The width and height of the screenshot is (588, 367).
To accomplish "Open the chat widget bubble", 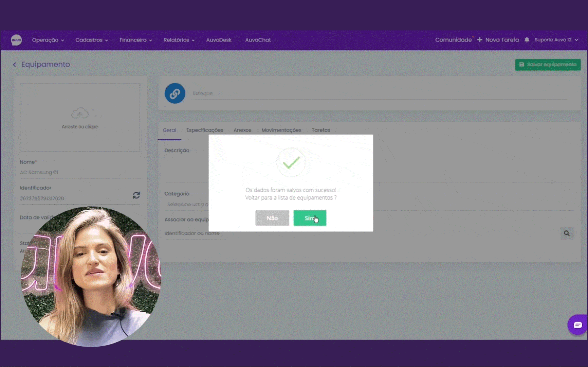I will pos(577,325).
